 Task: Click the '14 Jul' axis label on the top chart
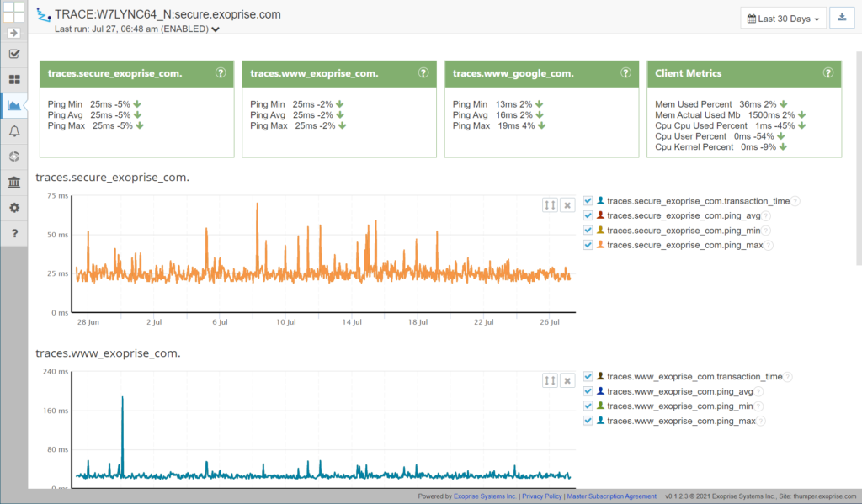(x=352, y=322)
